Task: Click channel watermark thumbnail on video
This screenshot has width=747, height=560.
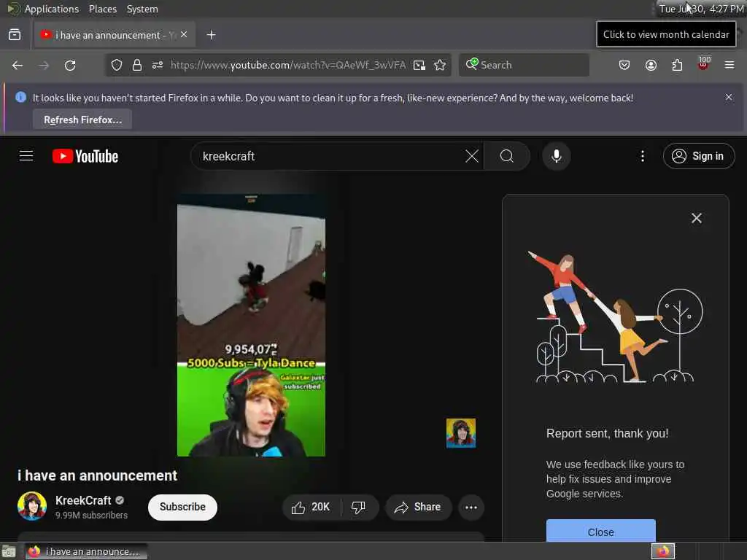Action: pos(461,433)
